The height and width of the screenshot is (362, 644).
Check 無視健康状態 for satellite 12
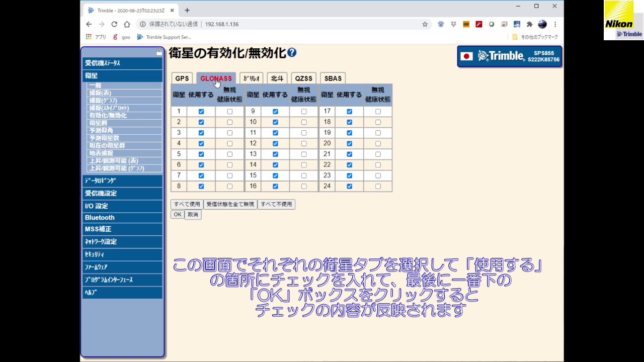tap(304, 144)
